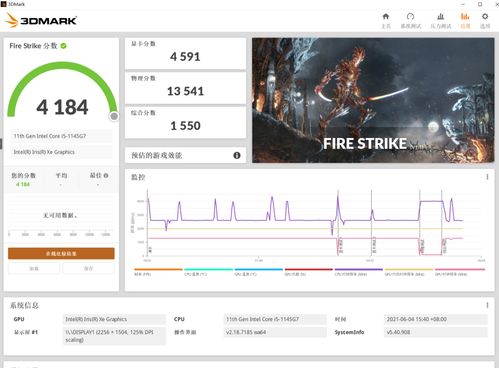Go to the Home (主页) tab icon
Image resolution: width=499 pixels, height=368 pixels.
386,17
